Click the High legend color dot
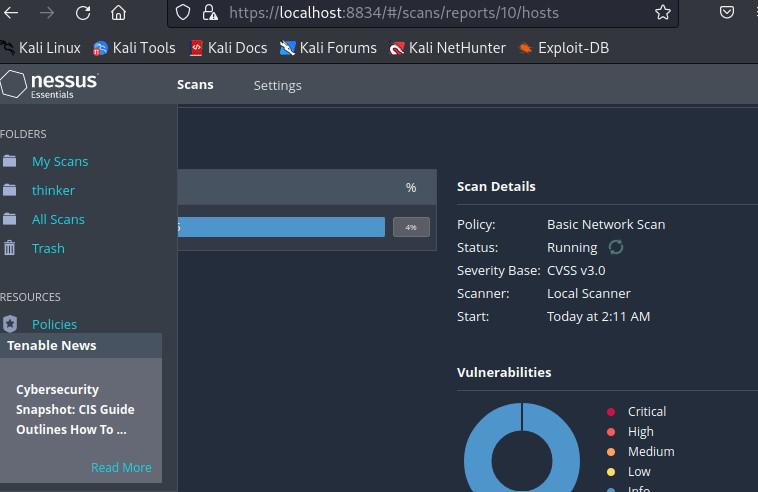The width and height of the screenshot is (758, 492). (611, 432)
